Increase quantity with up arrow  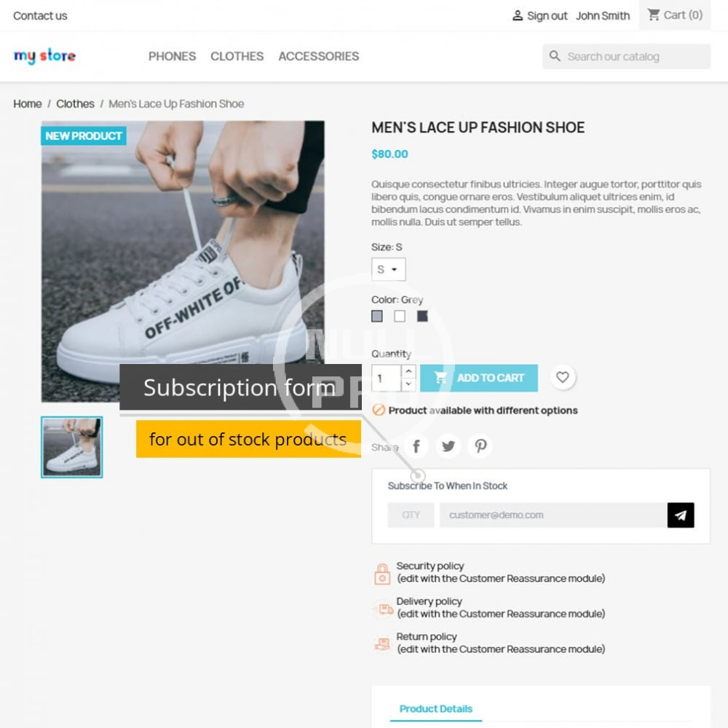pos(408,371)
